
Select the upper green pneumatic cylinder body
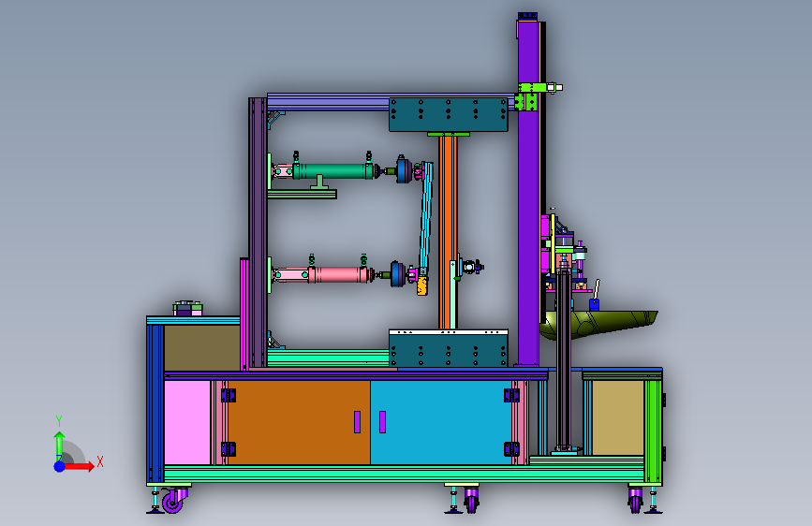pyautogui.click(x=333, y=171)
